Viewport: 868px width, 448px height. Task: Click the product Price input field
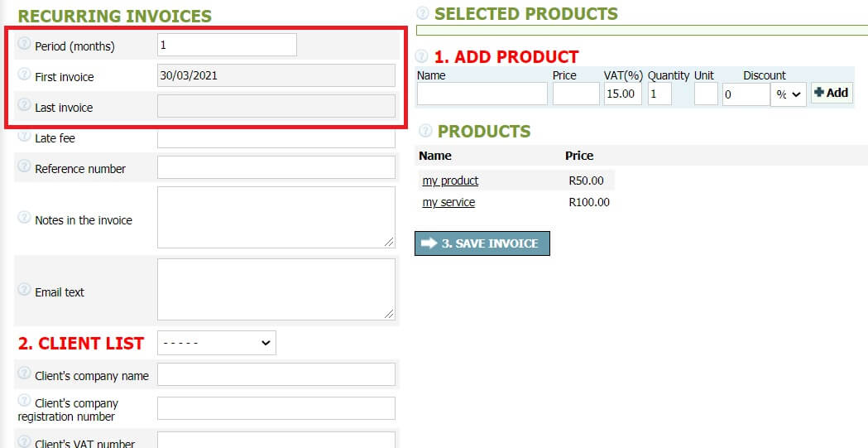click(x=576, y=94)
